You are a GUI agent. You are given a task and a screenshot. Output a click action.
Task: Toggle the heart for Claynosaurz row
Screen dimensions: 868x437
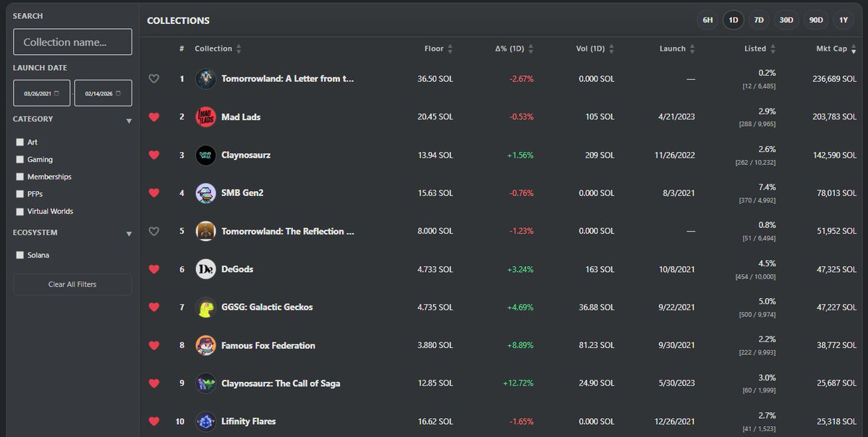click(x=153, y=155)
